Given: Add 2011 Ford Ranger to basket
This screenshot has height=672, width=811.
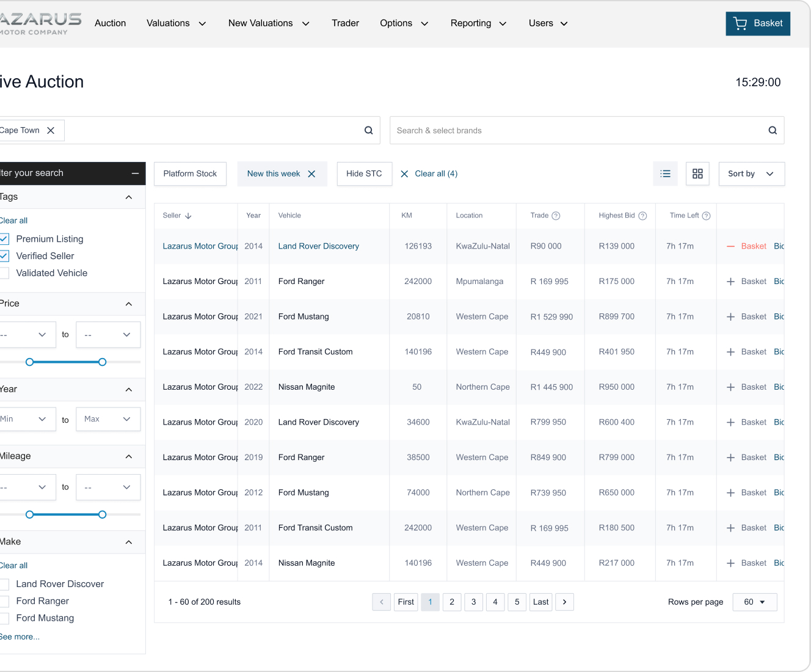Looking at the screenshot, I should [x=746, y=282].
